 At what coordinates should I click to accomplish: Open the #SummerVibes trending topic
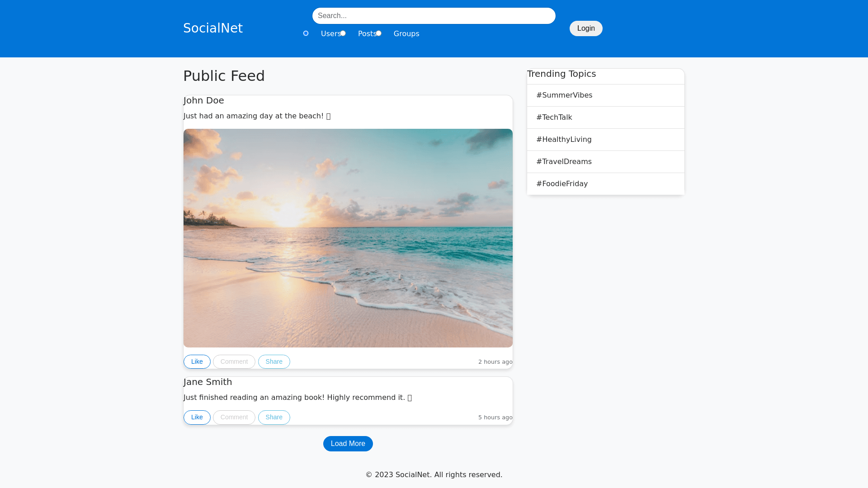point(564,95)
